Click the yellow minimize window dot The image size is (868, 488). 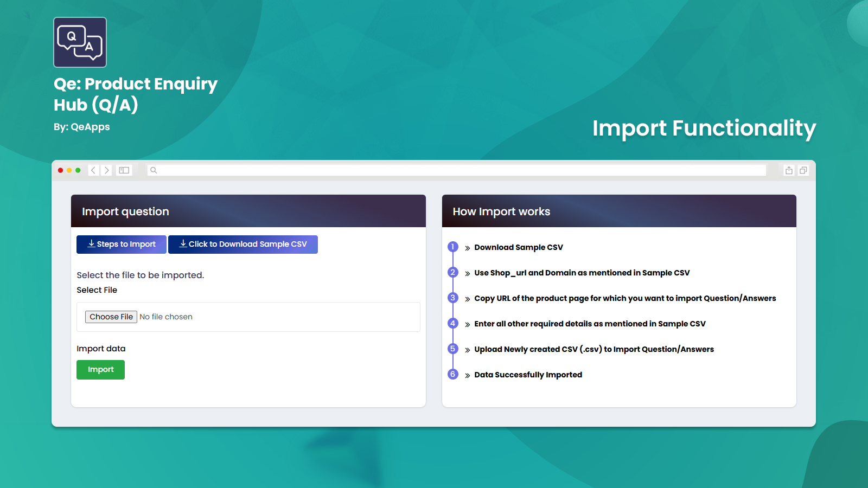[69, 170]
